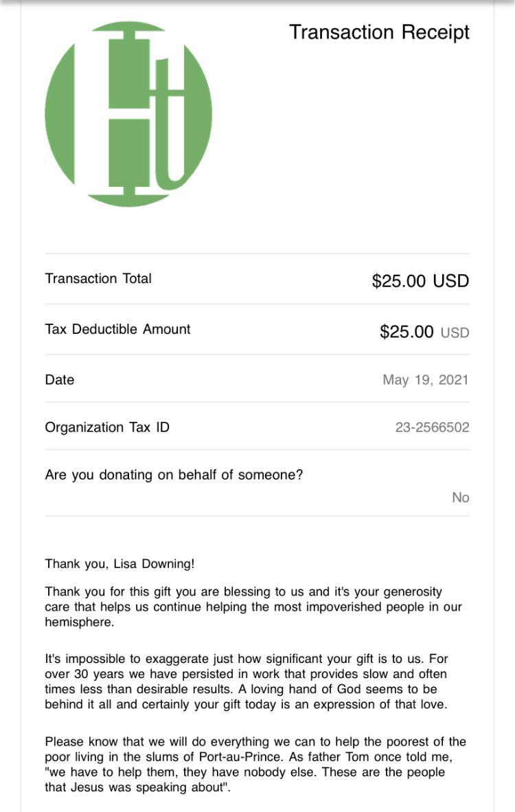
Task: Select the May 19, 2021 date value
Action: 425,380
